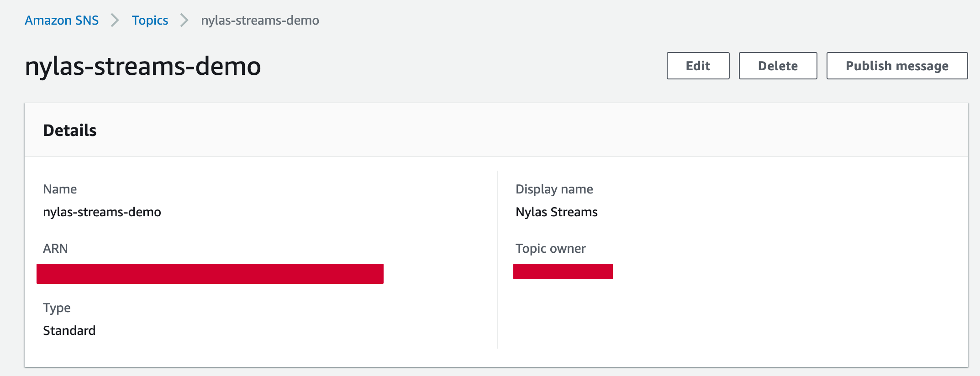Open the Amazon SNS breadcrumb link
This screenshot has width=980, height=376.
62,20
